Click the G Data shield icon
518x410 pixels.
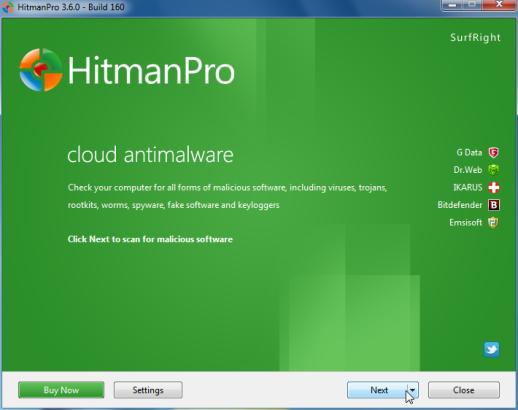(494, 152)
